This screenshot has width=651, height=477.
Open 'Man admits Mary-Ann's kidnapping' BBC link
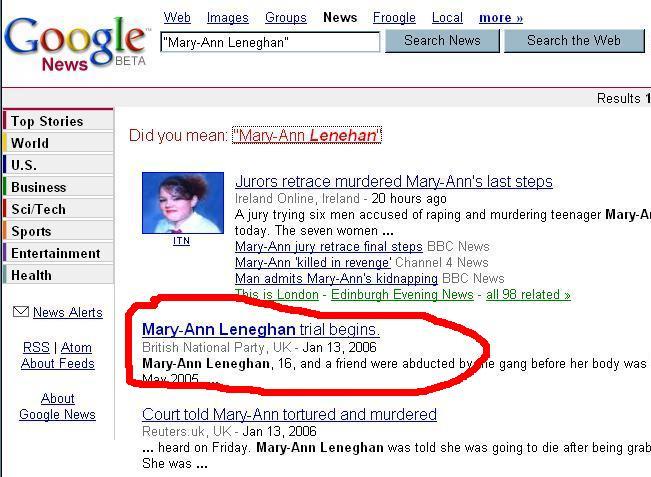click(x=336, y=278)
